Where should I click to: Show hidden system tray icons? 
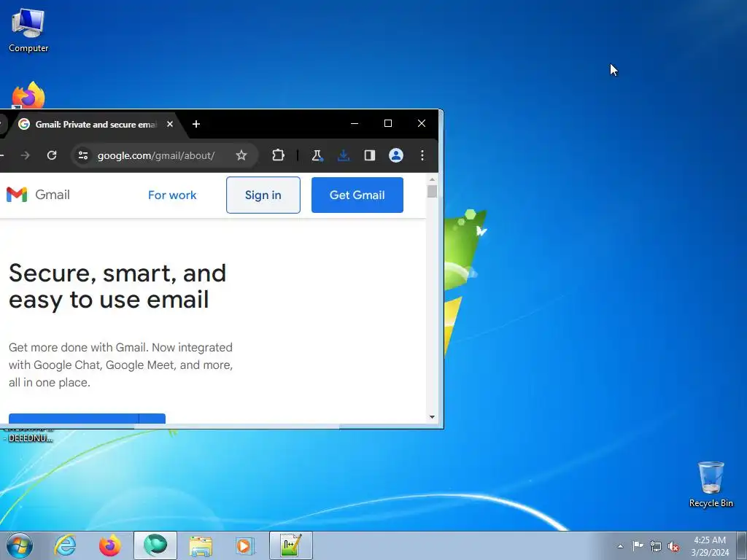pyautogui.click(x=620, y=546)
